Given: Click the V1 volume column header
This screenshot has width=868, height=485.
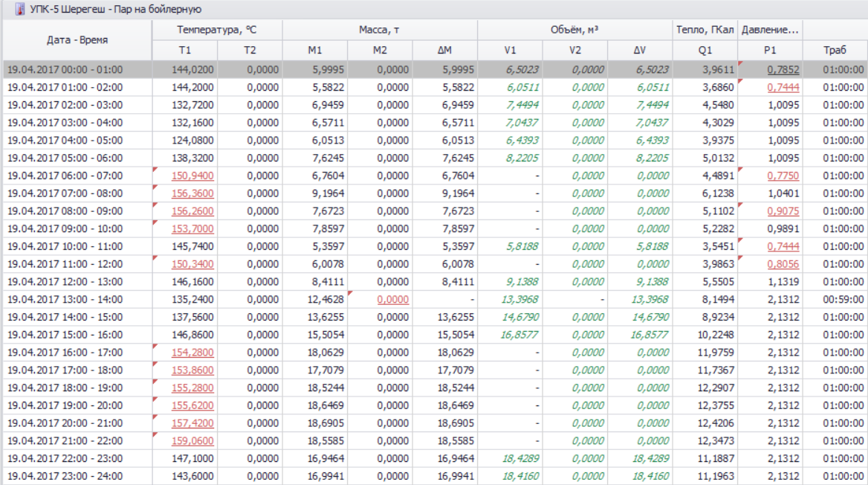Looking at the screenshot, I should (510, 50).
